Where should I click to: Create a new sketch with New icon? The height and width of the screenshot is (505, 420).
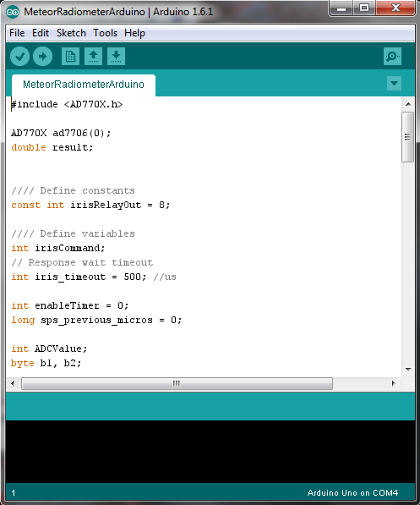point(70,57)
